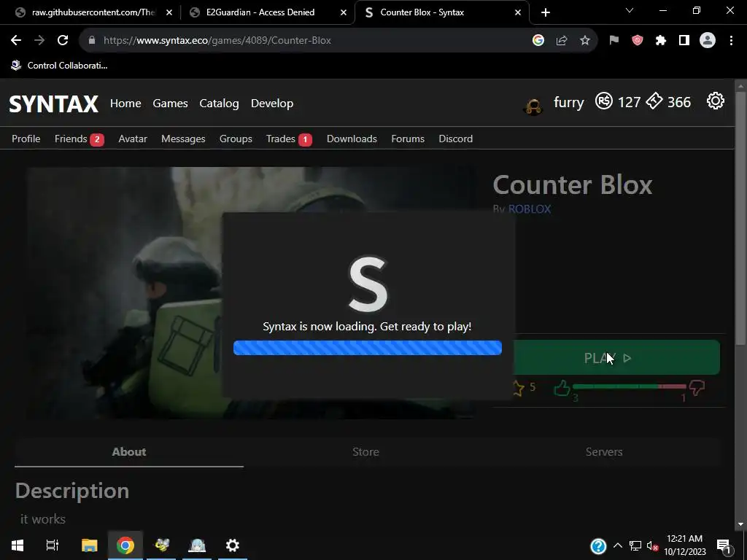Click the muted volume tray icon
This screenshot has width=747, height=560.
tap(653, 545)
